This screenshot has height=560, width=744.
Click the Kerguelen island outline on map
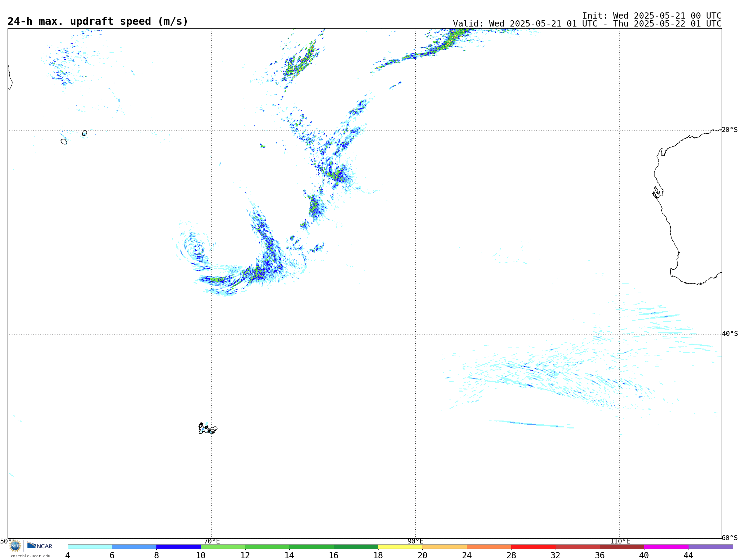tap(208, 428)
